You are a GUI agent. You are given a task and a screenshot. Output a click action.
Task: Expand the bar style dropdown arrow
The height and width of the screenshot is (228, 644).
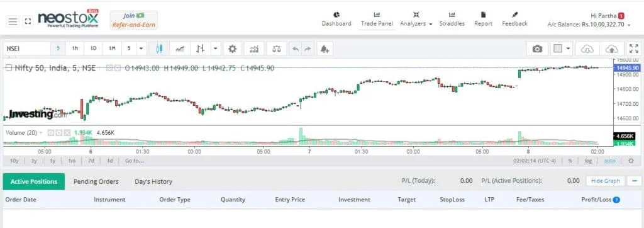tap(216, 48)
